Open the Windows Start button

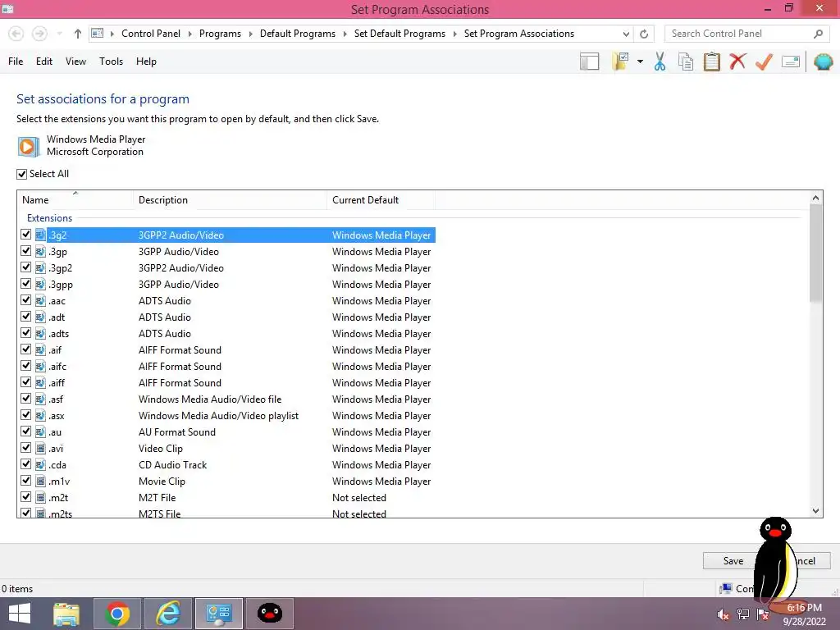pyautogui.click(x=20, y=614)
